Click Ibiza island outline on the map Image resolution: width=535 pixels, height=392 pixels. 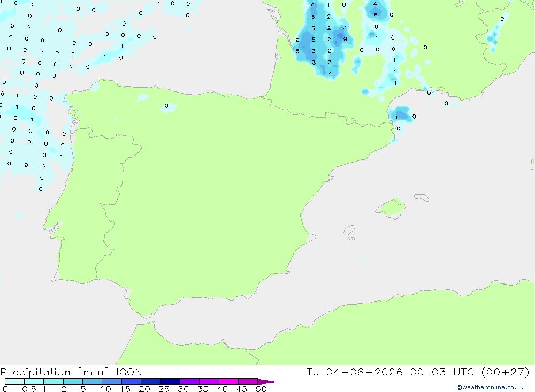pos(349,229)
